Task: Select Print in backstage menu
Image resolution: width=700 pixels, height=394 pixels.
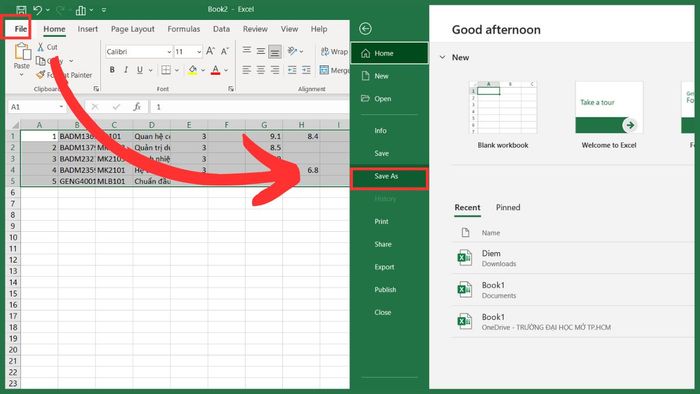Action: pyautogui.click(x=389, y=221)
